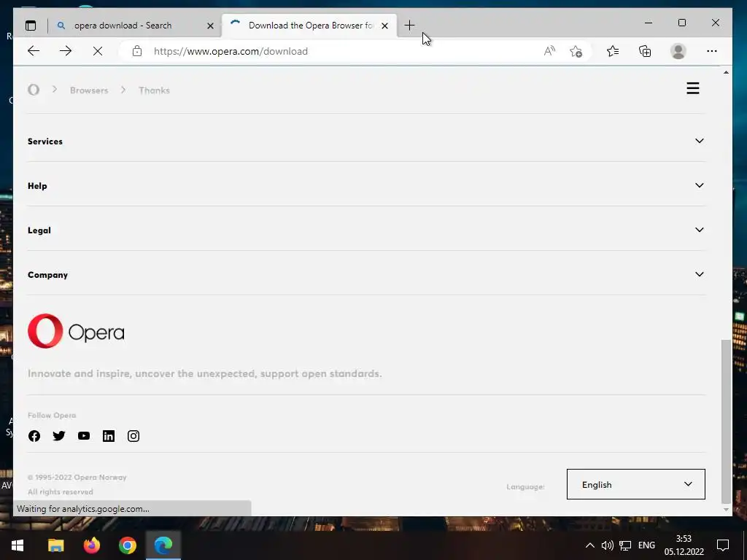Click the Opera logo breadcrumb icon
Screen dimensions: 747x560
(34, 90)
